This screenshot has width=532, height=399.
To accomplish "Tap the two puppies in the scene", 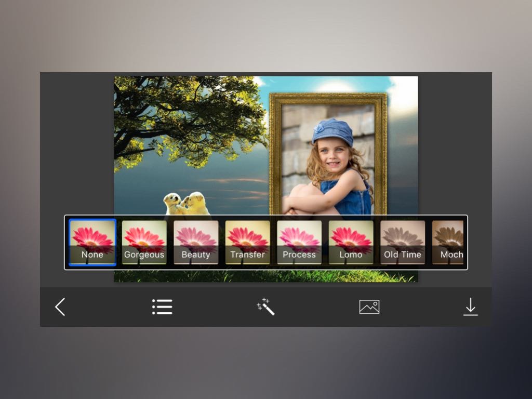I will [x=186, y=204].
